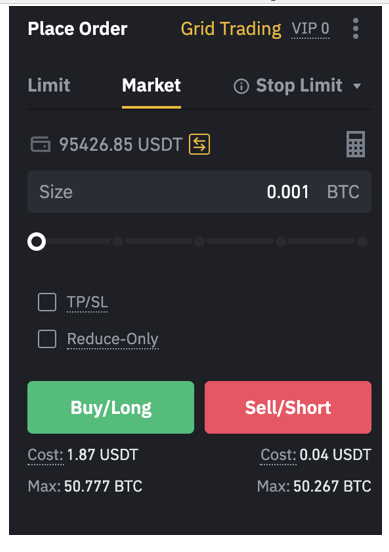Click the wallet balance icon
Viewport: 389px width, 552px height.
click(x=40, y=144)
